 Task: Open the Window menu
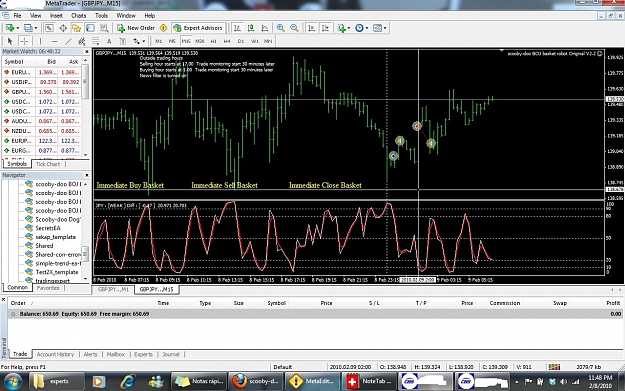click(x=126, y=16)
